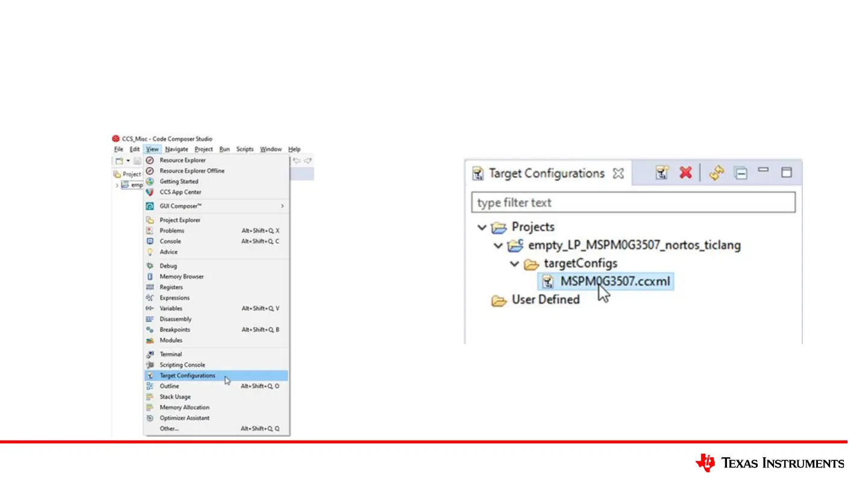Viewport: 868px width, 488px height.
Task: Collapse the empty_LP_MSPM0G3507_nortos_ticlang project node
Action: (x=498, y=246)
